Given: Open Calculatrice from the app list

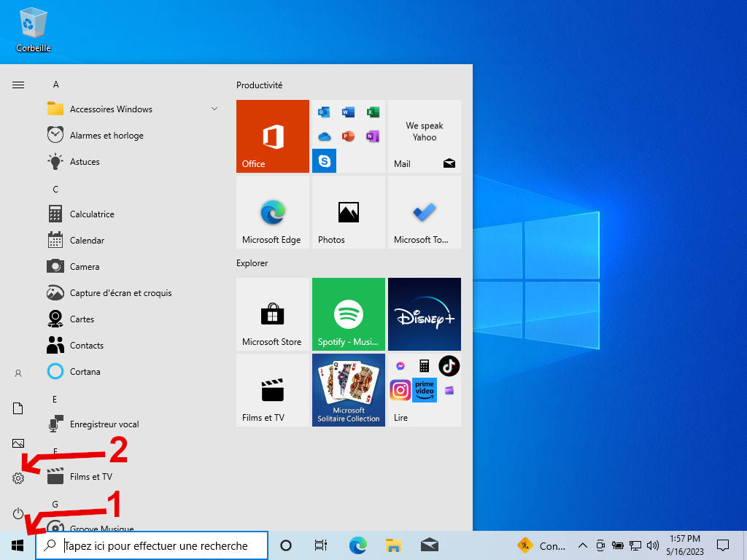Looking at the screenshot, I should coord(92,214).
